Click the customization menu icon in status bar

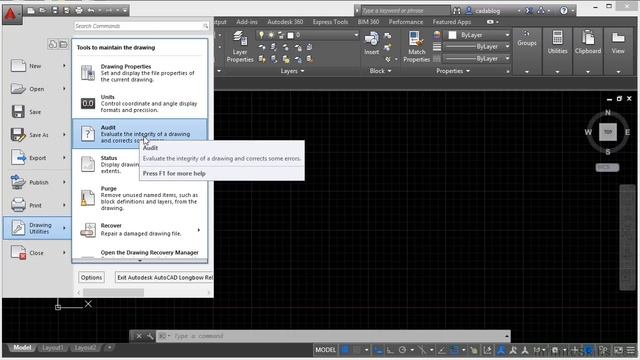coord(631,350)
